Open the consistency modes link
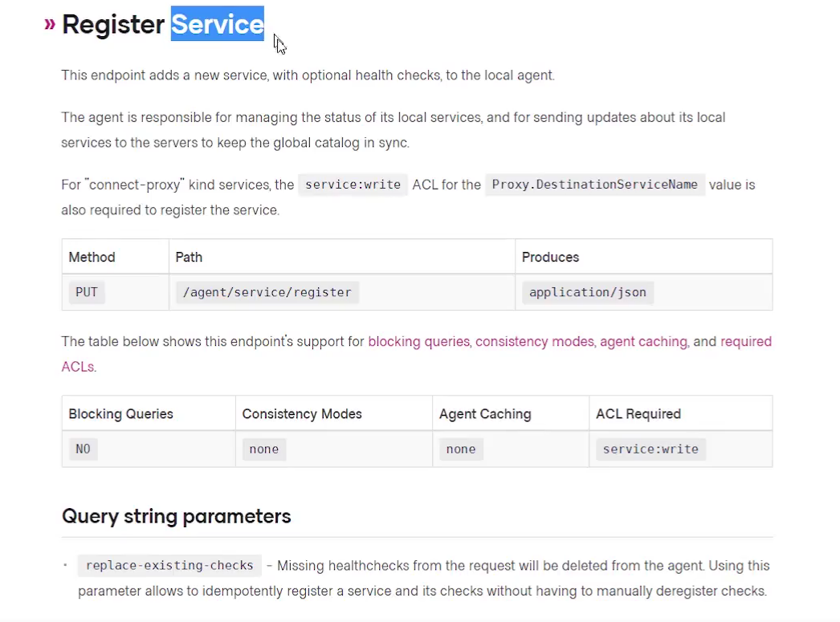 coord(534,342)
